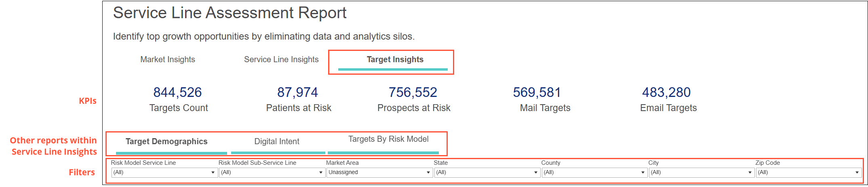
Task: Expand the County filter dropdown
Action: [594, 172]
